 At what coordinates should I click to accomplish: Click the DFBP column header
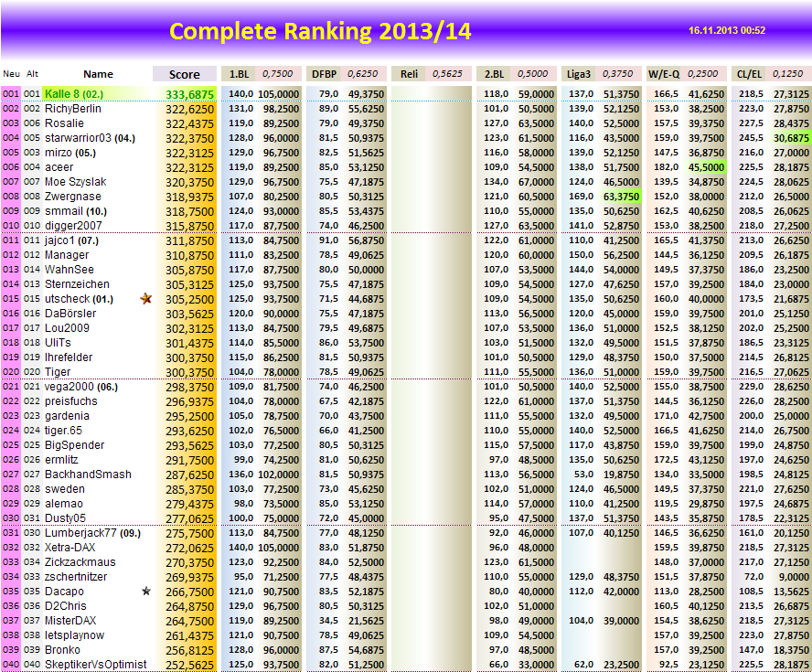pos(322,74)
